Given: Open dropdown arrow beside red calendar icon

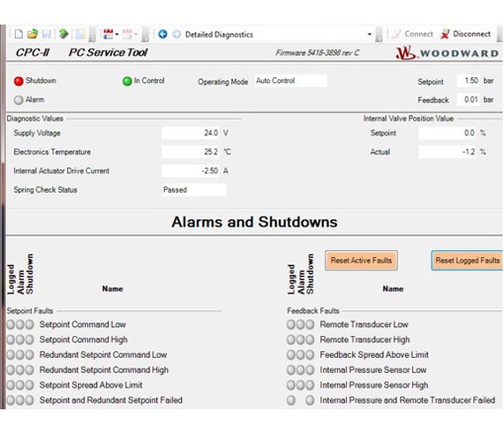Looking at the screenshot, I should (x=117, y=35).
